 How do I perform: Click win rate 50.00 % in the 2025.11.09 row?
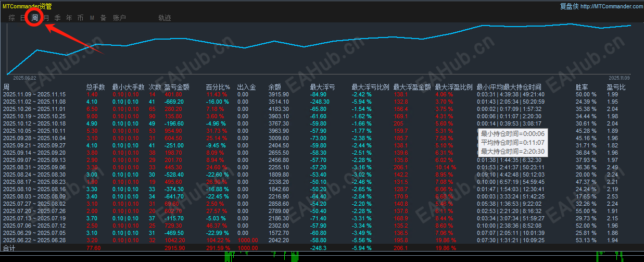coord(586,94)
